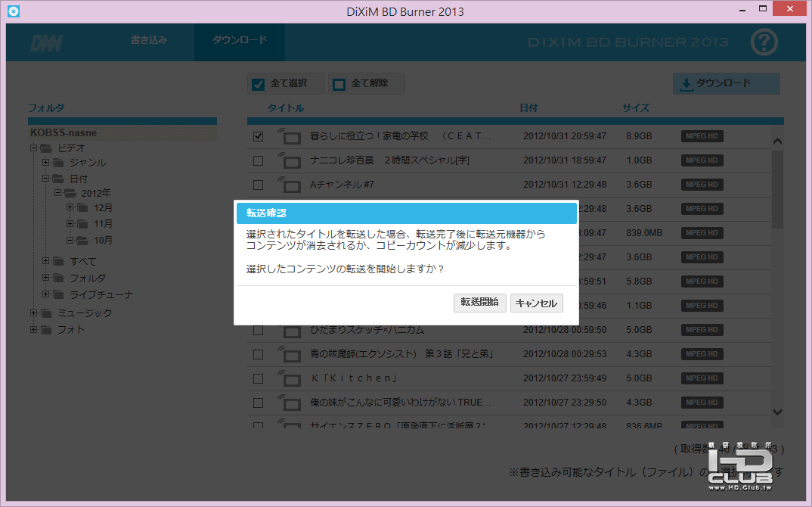Click the ナニコレ珍百景 2時間スペシャル title
This screenshot has width=812, height=507.
coord(389,160)
